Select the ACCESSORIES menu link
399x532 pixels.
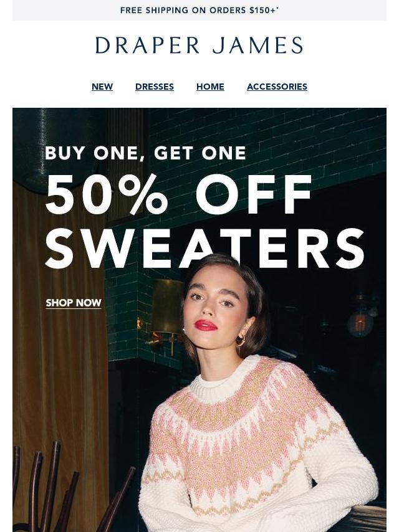pyautogui.click(x=277, y=87)
